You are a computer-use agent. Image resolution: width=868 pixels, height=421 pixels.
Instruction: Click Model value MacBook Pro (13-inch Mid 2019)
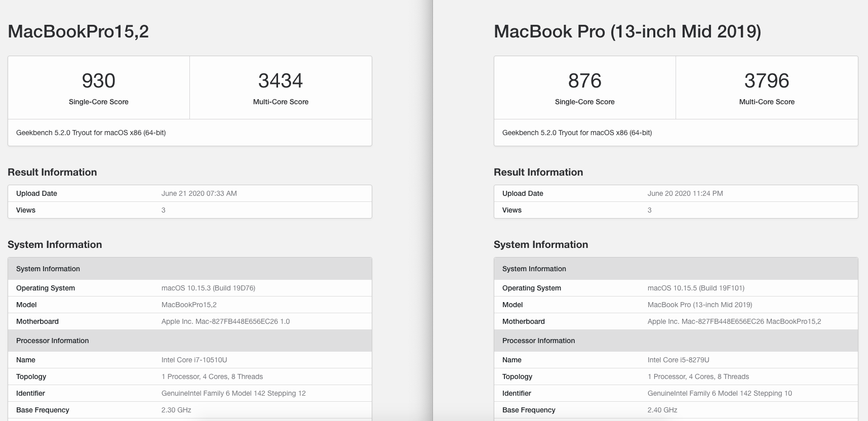[x=700, y=305]
